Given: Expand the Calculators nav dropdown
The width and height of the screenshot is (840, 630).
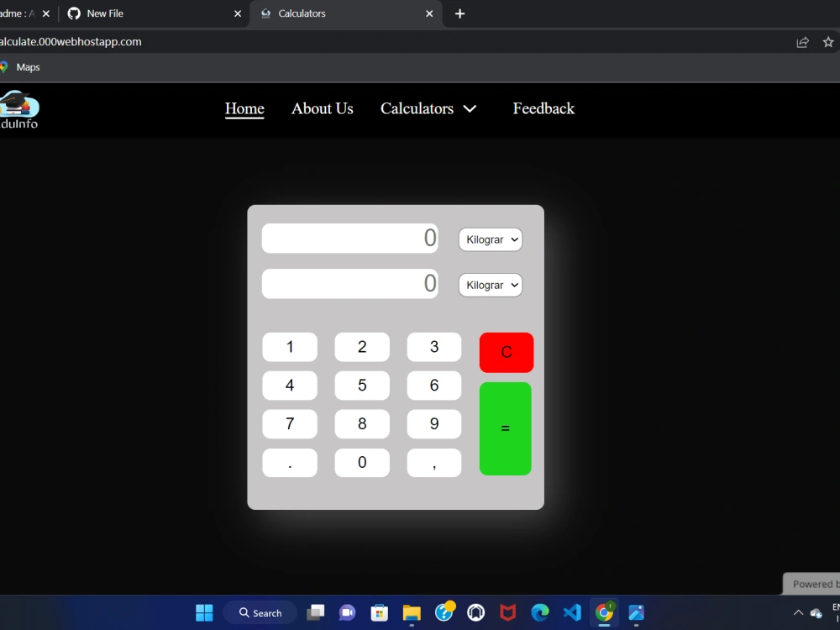Looking at the screenshot, I should coord(428,108).
